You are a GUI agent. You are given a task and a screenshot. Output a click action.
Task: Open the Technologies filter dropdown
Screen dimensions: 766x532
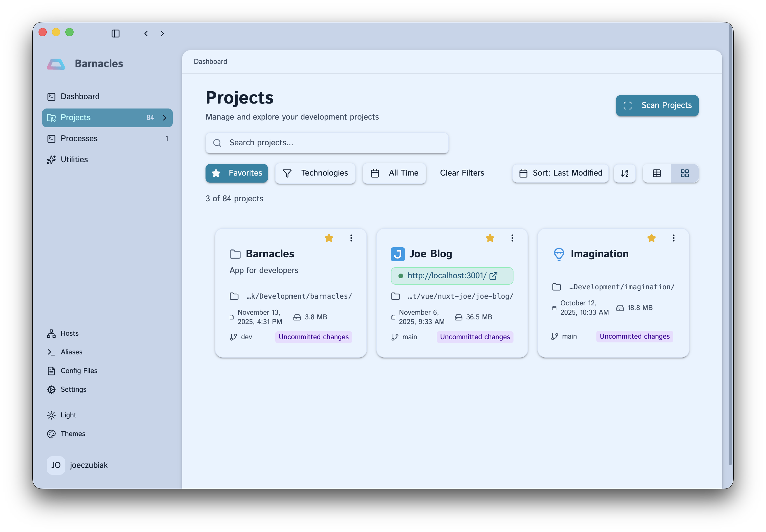click(315, 173)
